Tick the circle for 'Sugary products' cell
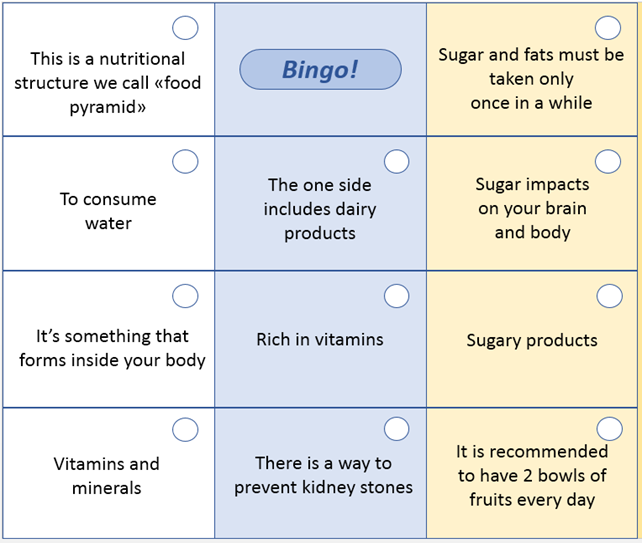The image size is (643, 544). pos(608,295)
